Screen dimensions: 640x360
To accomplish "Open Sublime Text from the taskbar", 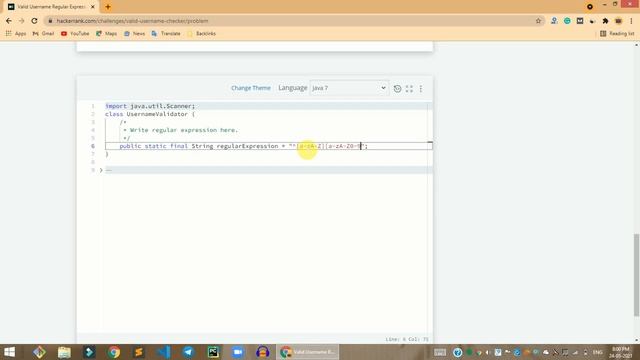I will tap(139, 352).
